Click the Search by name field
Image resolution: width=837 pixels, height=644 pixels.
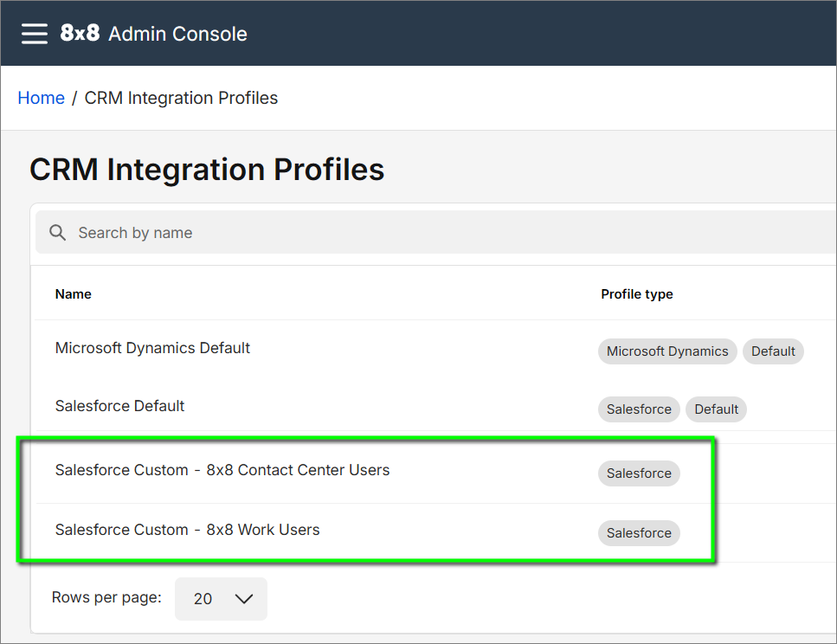[x=435, y=232]
